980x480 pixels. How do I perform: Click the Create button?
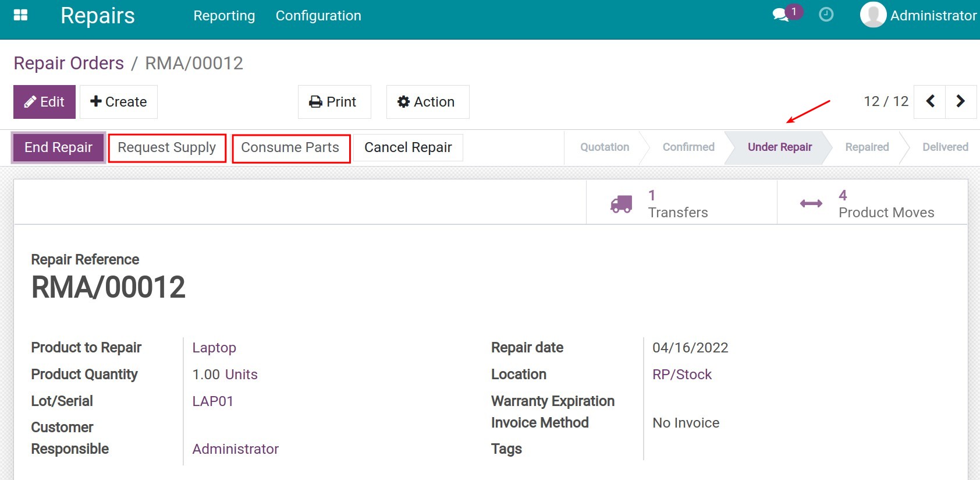[119, 102]
